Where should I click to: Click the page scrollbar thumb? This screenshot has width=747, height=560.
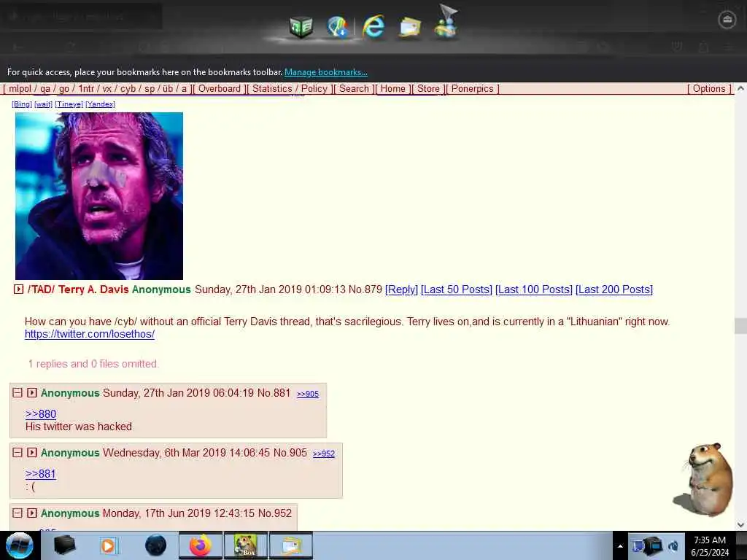pos(740,326)
